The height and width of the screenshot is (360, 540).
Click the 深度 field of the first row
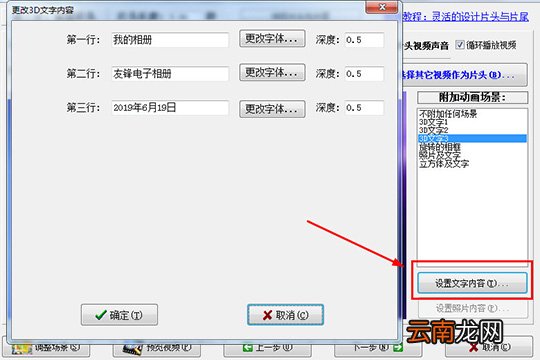[364, 40]
